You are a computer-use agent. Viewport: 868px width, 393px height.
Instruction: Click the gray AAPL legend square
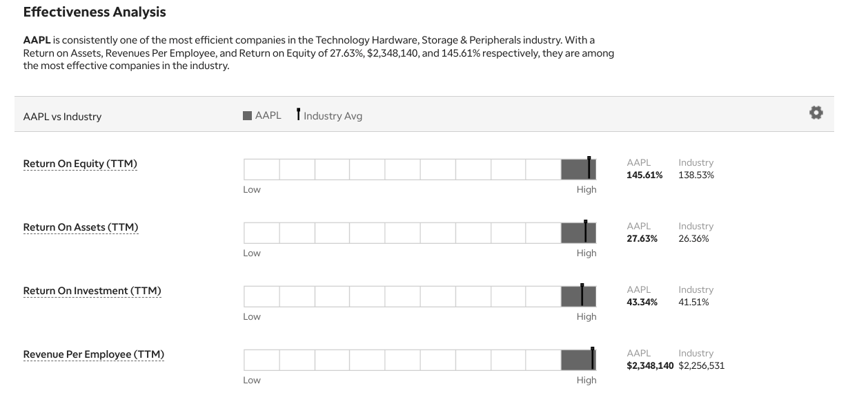click(x=248, y=115)
